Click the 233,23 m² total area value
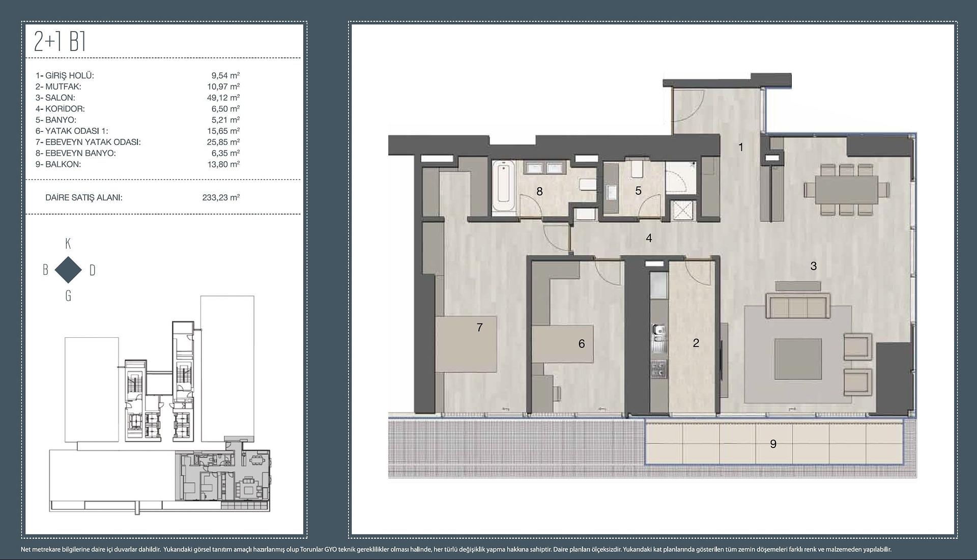977x560 pixels. [x=221, y=197]
